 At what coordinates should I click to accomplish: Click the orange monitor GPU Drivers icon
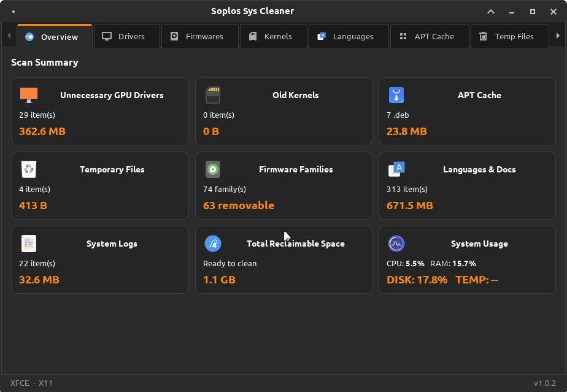point(29,95)
